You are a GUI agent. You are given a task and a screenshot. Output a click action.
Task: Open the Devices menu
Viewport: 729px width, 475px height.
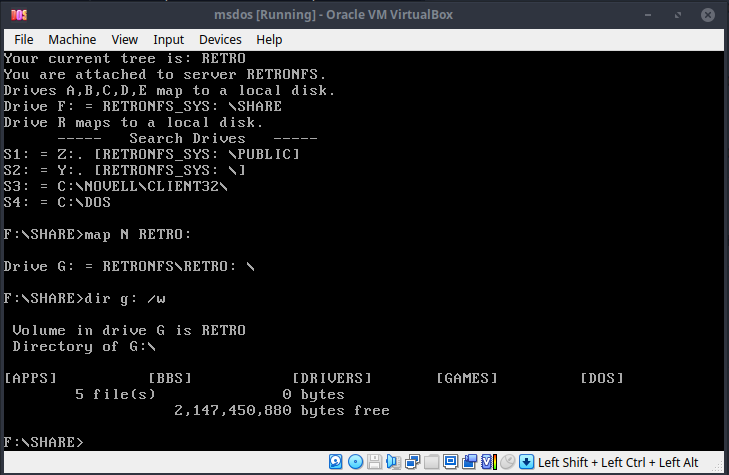220,40
